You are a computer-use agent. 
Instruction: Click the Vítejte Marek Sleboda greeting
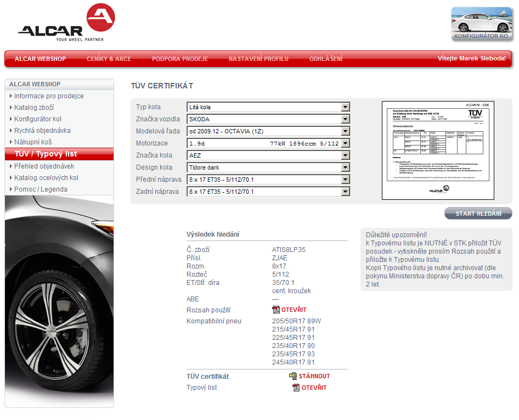click(x=472, y=58)
